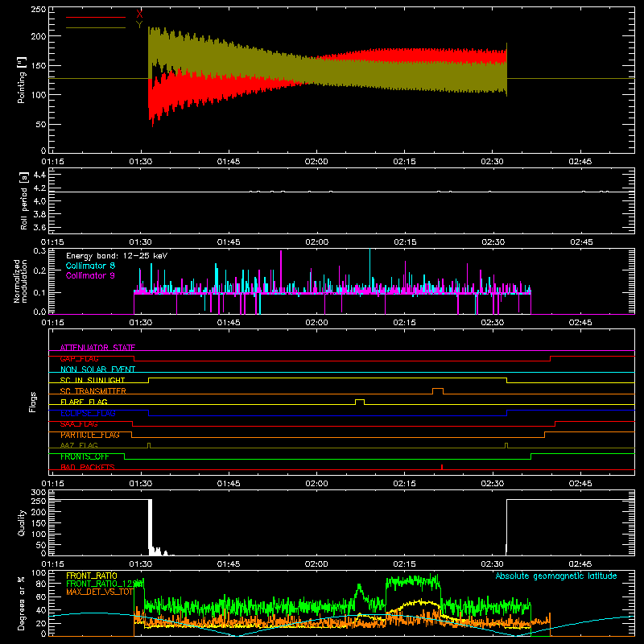This screenshot has height=644, width=644.
Task: Click the 60 tick on 'Degrees or %' axis
Action: pyautogui.click(x=41, y=597)
